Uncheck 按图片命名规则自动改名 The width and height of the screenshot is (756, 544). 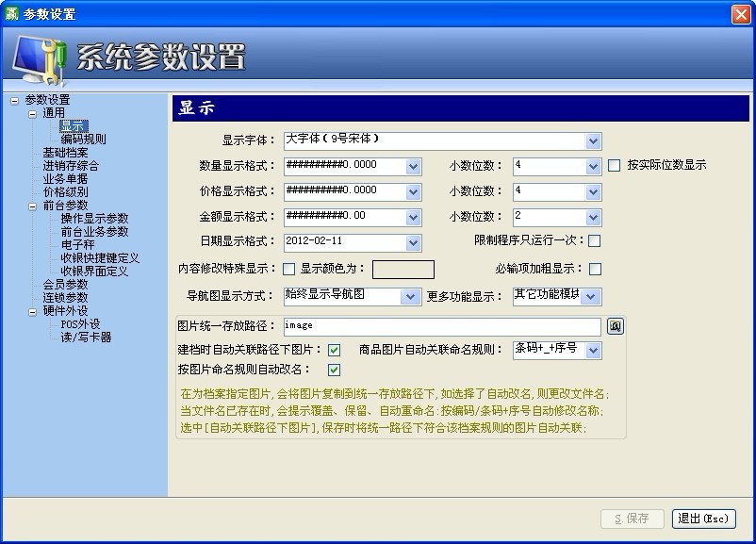pyautogui.click(x=334, y=371)
